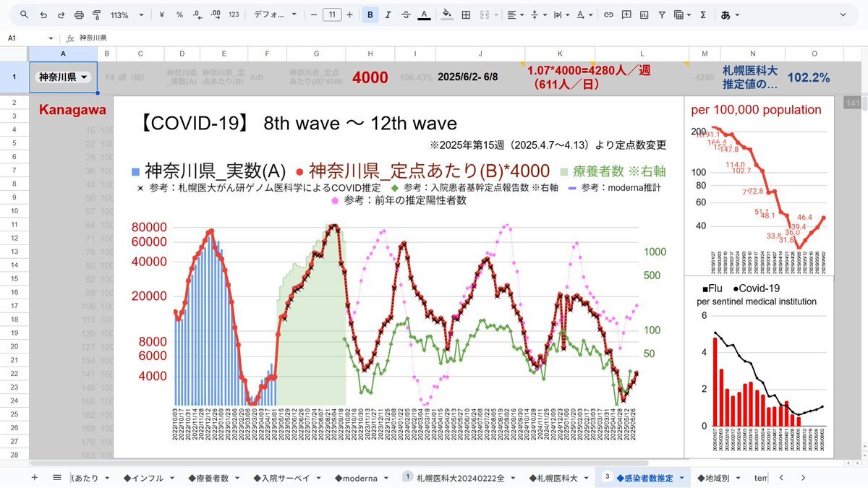
Task: Open the font family dropdown
Action: click(276, 14)
